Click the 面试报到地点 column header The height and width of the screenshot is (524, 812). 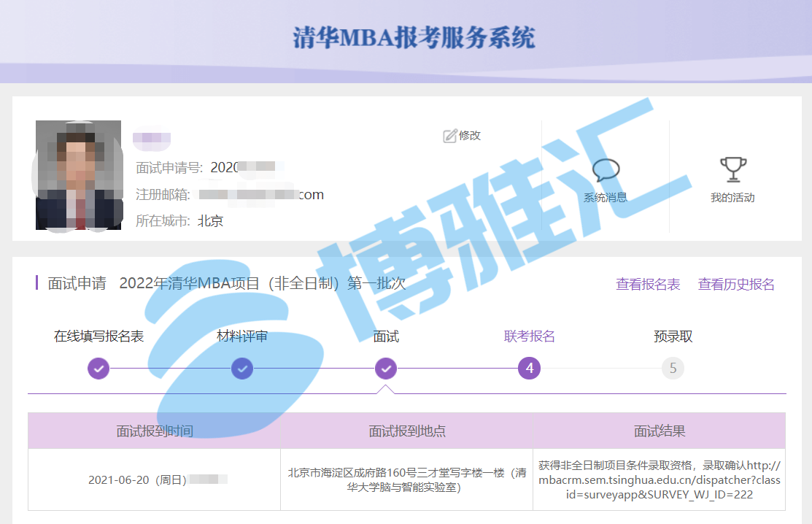click(407, 431)
